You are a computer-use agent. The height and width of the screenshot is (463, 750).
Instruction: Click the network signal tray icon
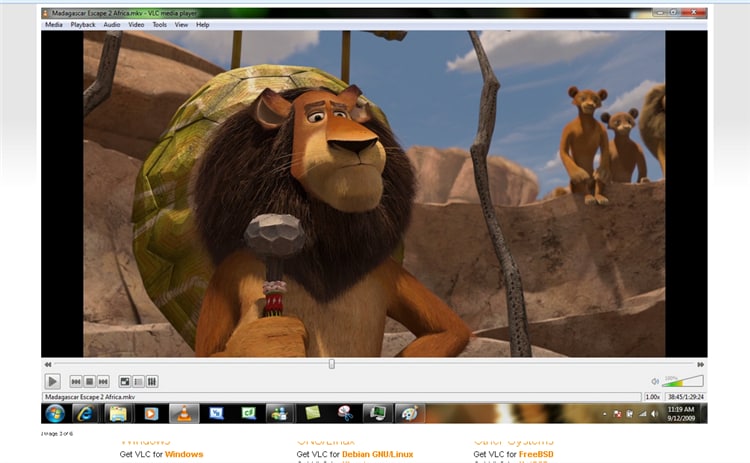click(642, 414)
